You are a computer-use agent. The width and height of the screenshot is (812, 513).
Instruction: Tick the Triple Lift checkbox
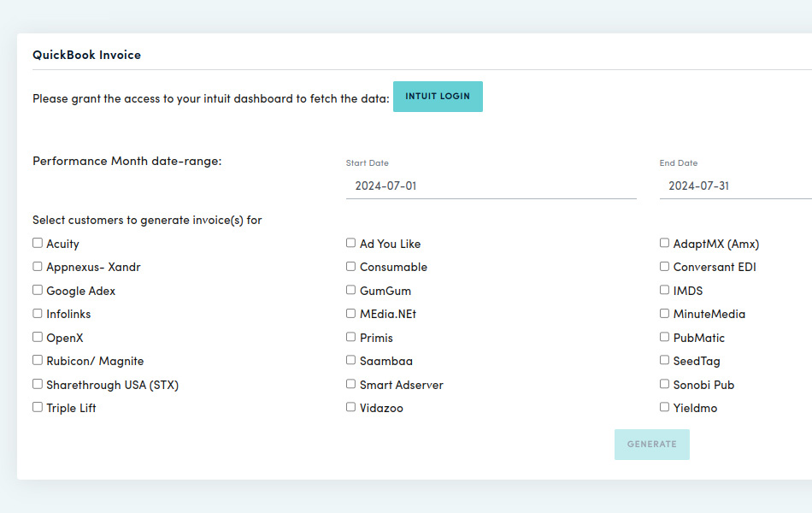[x=38, y=407]
